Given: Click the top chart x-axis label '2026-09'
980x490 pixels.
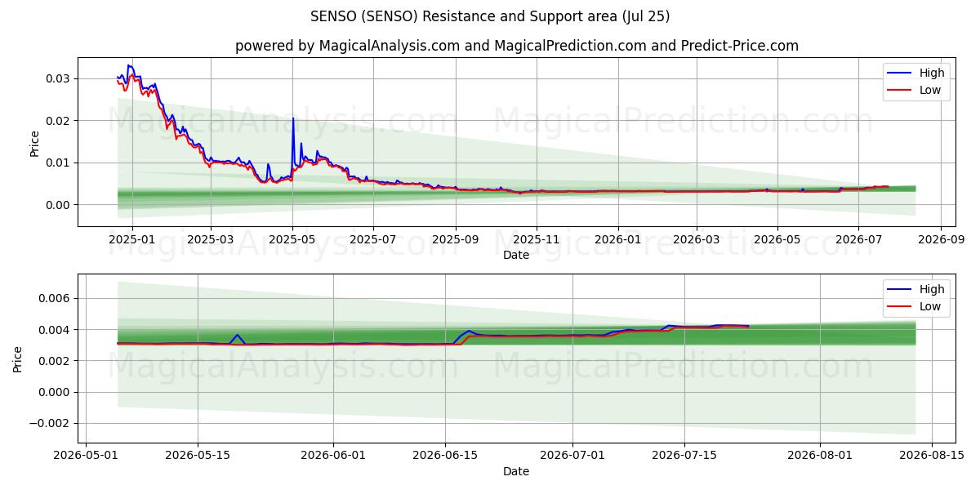Looking at the screenshot, I should pyautogui.click(x=941, y=240).
